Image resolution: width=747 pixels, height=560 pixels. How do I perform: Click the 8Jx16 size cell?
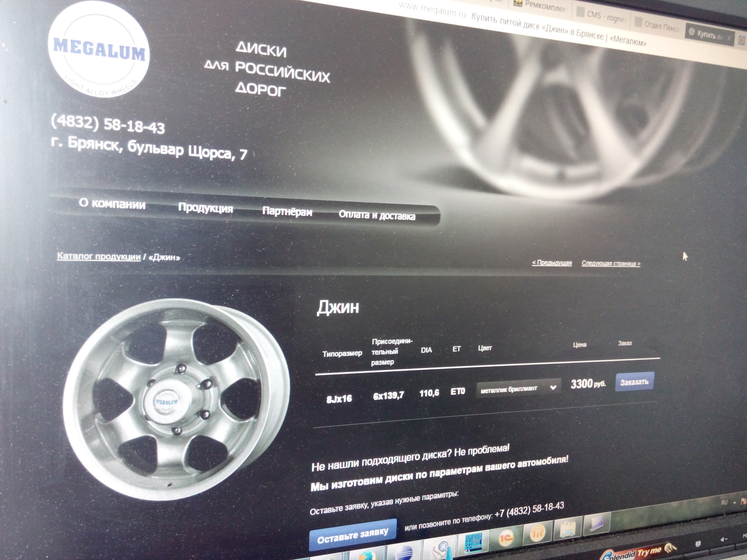(339, 399)
